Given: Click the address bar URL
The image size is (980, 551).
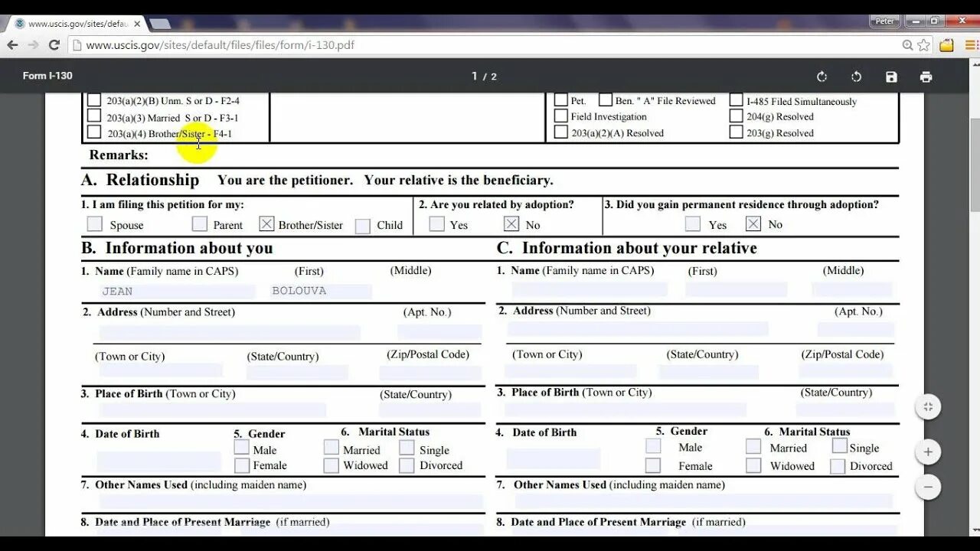Looking at the screenshot, I should 220,45.
